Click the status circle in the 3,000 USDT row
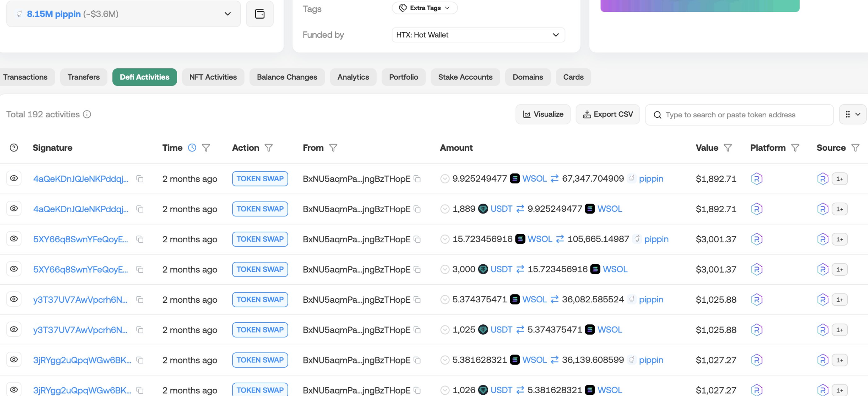Image resolution: width=868 pixels, height=396 pixels. [x=445, y=269]
